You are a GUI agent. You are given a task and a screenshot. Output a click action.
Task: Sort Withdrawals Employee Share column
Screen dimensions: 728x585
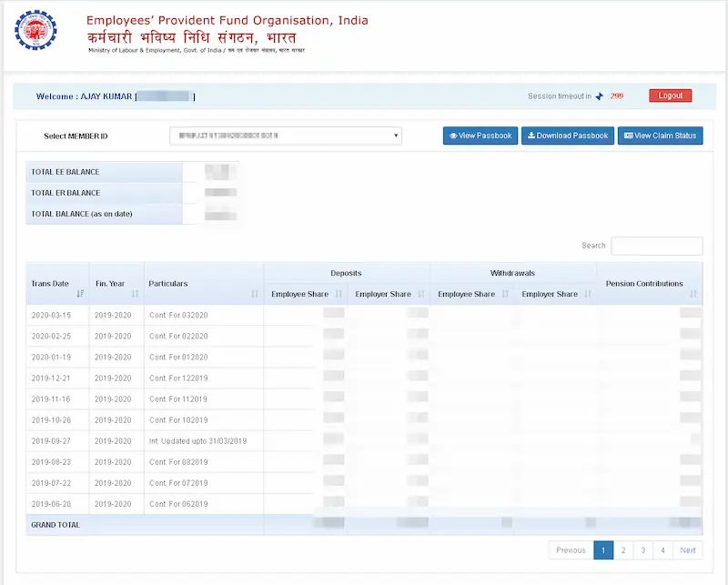click(x=505, y=294)
